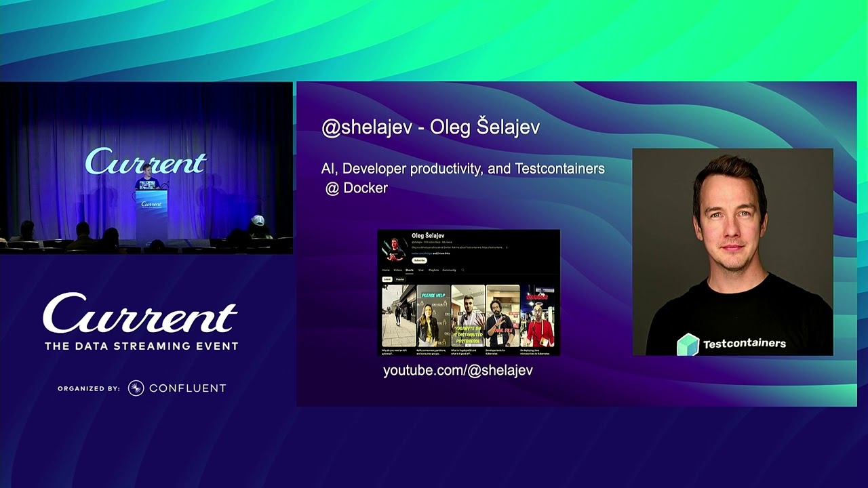Click the '@ Docker' text on the slide
The width and height of the screenshot is (868, 488).
click(x=357, y=188)
